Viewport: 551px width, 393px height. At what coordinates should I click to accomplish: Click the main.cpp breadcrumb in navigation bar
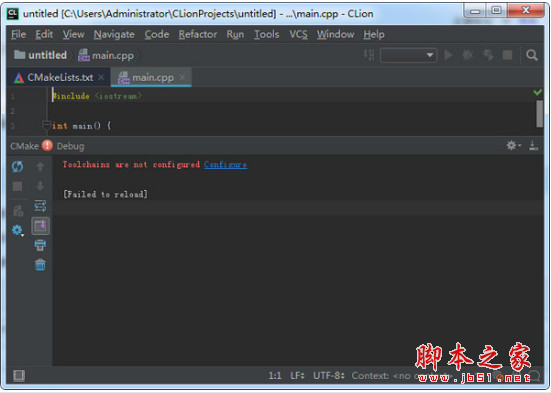[x=106, y=55]
